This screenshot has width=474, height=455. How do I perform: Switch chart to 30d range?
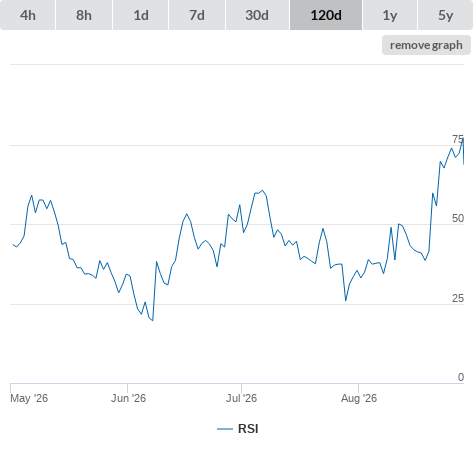click(257, 15)
